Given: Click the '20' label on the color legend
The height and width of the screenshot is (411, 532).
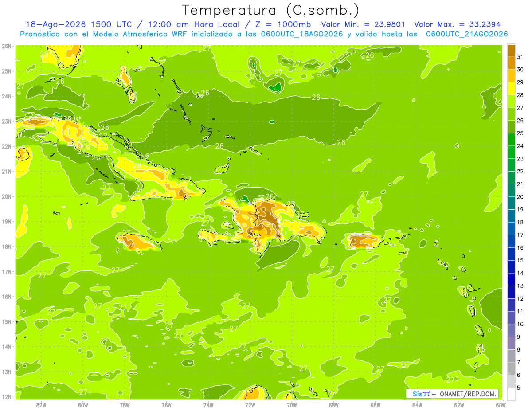Looking at the screenshot, I should tap(520, 197).
